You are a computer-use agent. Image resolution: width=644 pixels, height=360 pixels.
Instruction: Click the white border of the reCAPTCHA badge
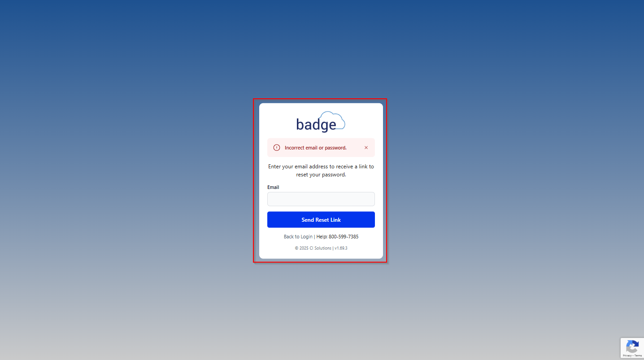click(x=622, y=348)
